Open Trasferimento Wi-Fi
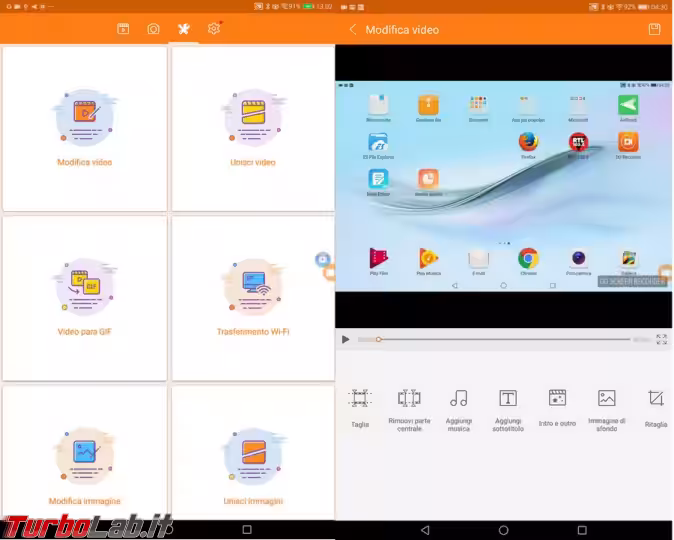 pos(252,298)
